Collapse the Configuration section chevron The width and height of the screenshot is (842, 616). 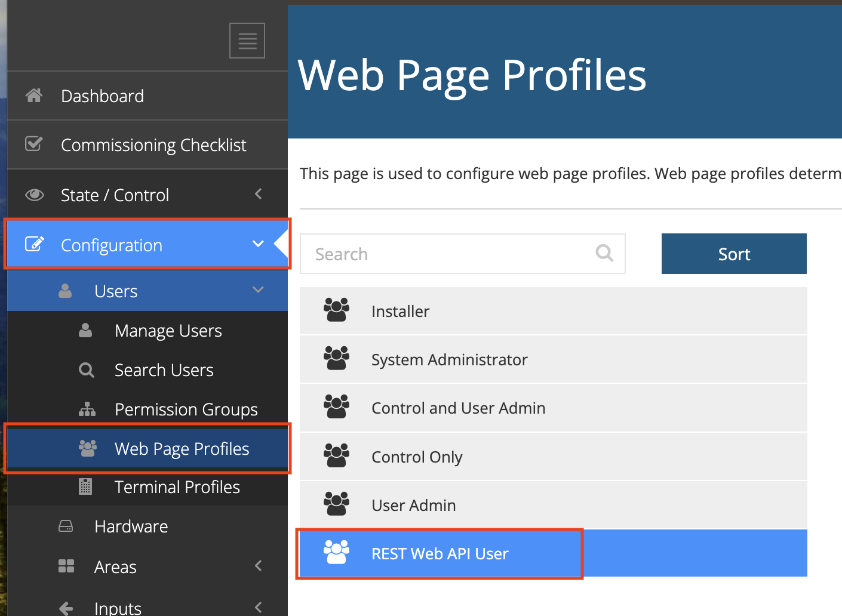(x=258, y=244)
